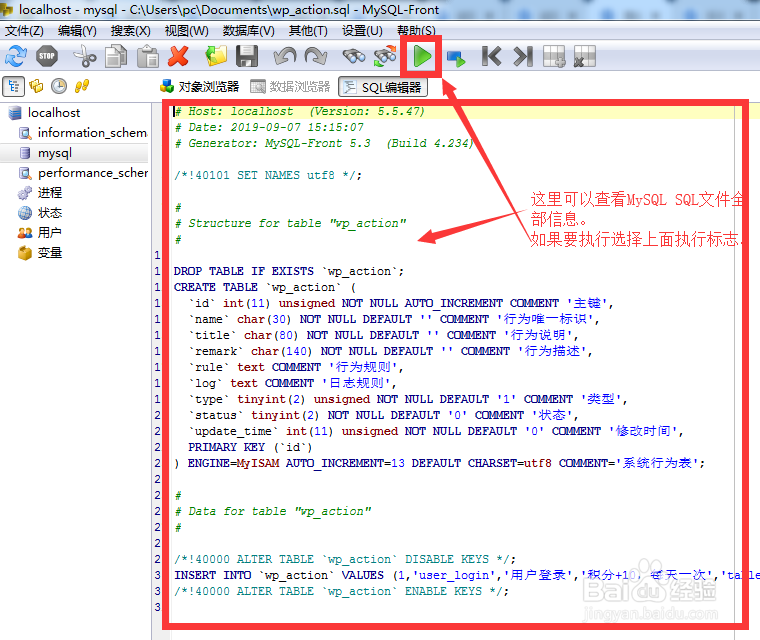This screenshot has height=640, width=760.
Task: Click the Copy toolbar icon
Action: (116, 56)
